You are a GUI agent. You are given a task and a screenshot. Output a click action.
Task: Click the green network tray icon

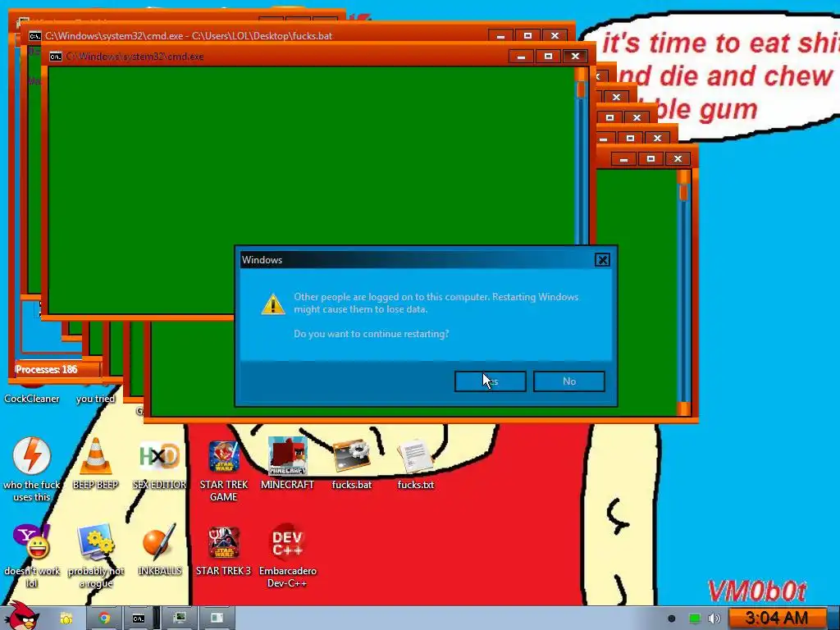tap(694, 619)
